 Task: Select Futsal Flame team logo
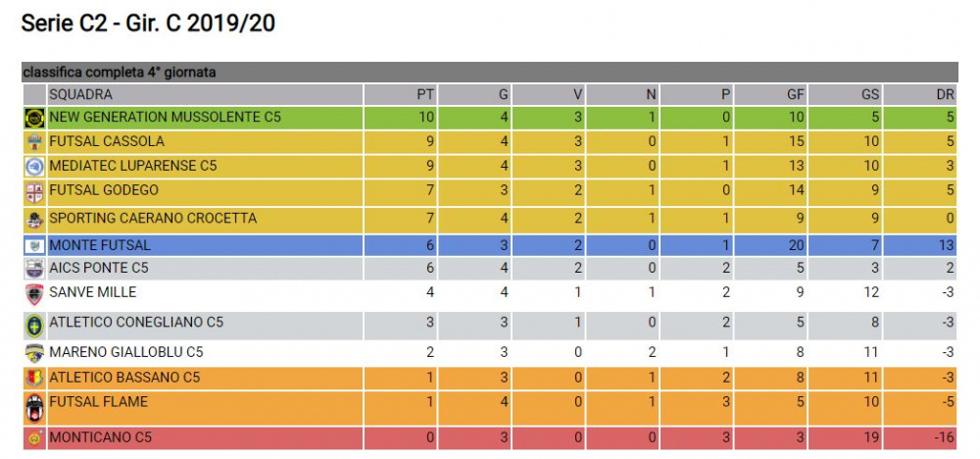click(x=34, y=408)
